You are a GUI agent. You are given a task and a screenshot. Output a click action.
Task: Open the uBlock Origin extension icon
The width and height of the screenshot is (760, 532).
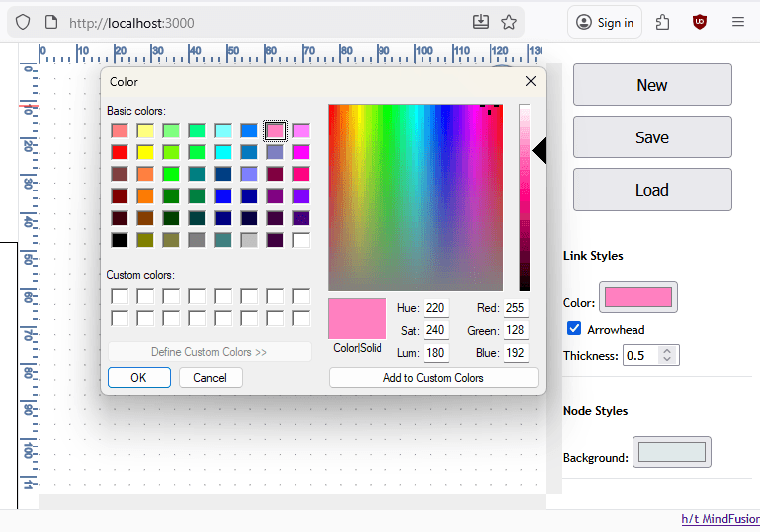click(700, 22)
